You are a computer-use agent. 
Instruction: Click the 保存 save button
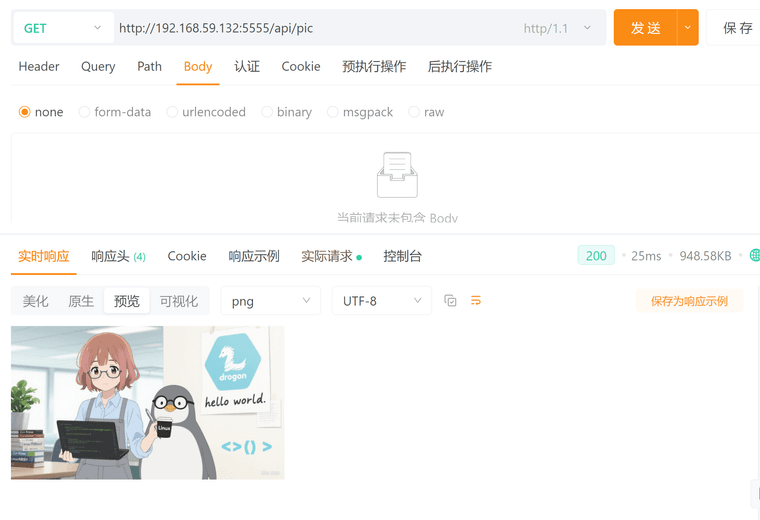pos(737,28)
